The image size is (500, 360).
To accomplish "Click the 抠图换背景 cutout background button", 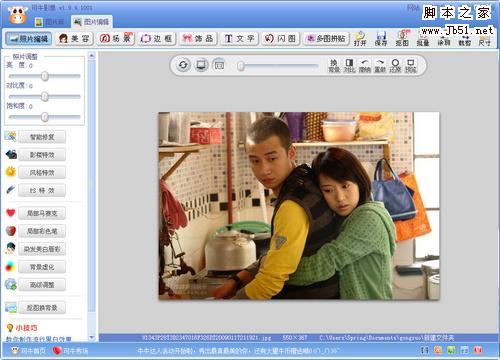I will coord(42,308).
